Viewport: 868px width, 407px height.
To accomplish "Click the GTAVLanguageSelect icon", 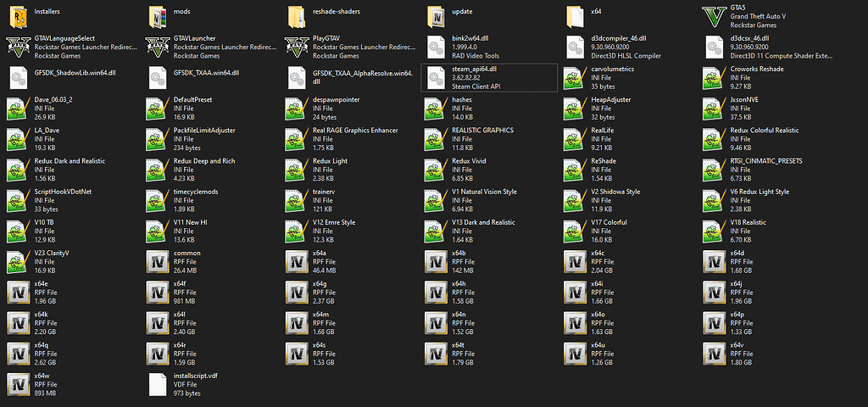I will 19,47.
